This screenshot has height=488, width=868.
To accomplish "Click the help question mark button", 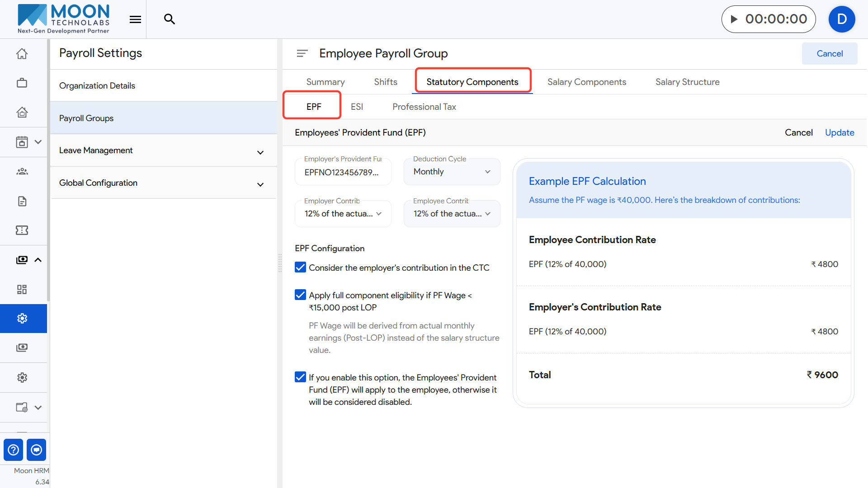I will (14, 450).
